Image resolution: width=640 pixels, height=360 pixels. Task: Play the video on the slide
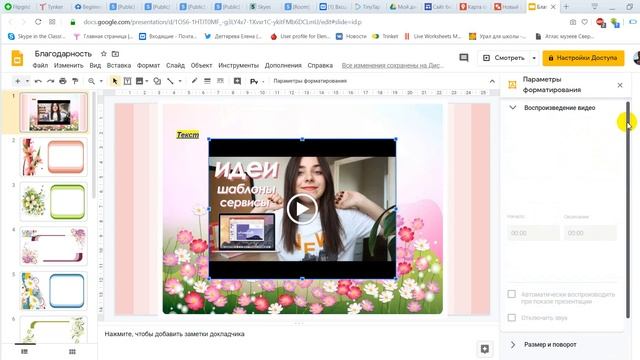coord(302,209)
